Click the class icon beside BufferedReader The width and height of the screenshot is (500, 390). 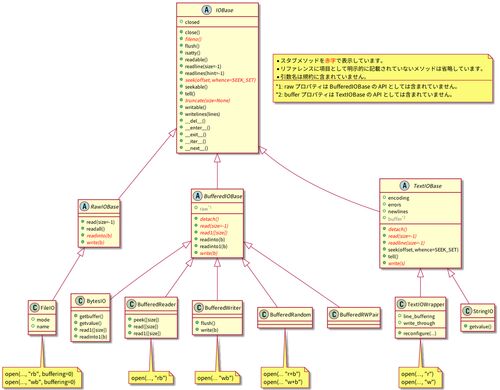click(132, 304)
